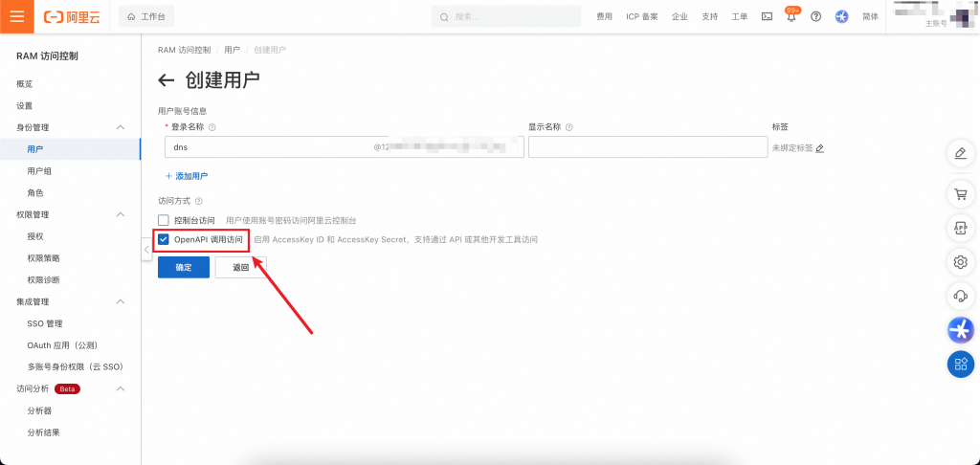Collapse the 身份管理 section
The image size is (980, 465).
click(121, 127)
